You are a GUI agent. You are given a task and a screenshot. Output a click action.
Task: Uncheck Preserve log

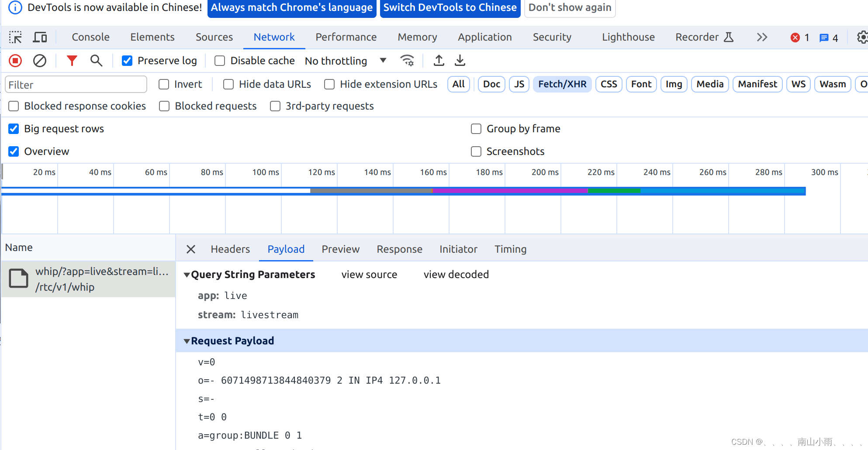click(x=127, y=61)
